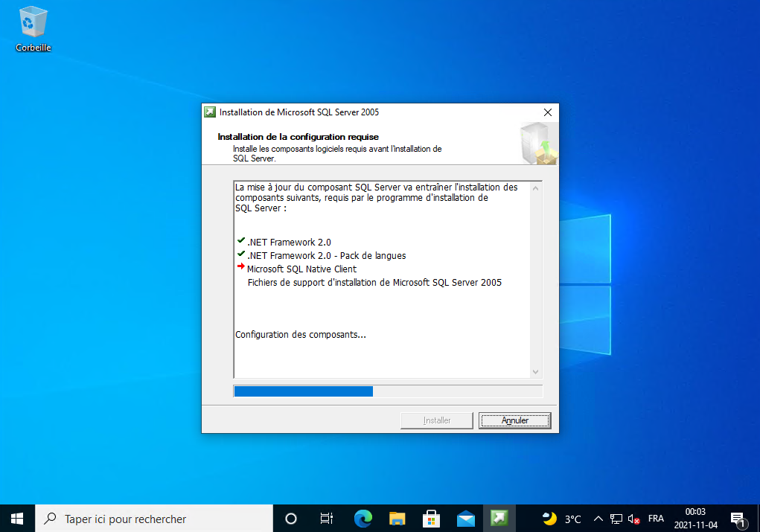Screen dimensions: 760x532
Task: Open the network status tray icon
Action: (x=616, y=519)
